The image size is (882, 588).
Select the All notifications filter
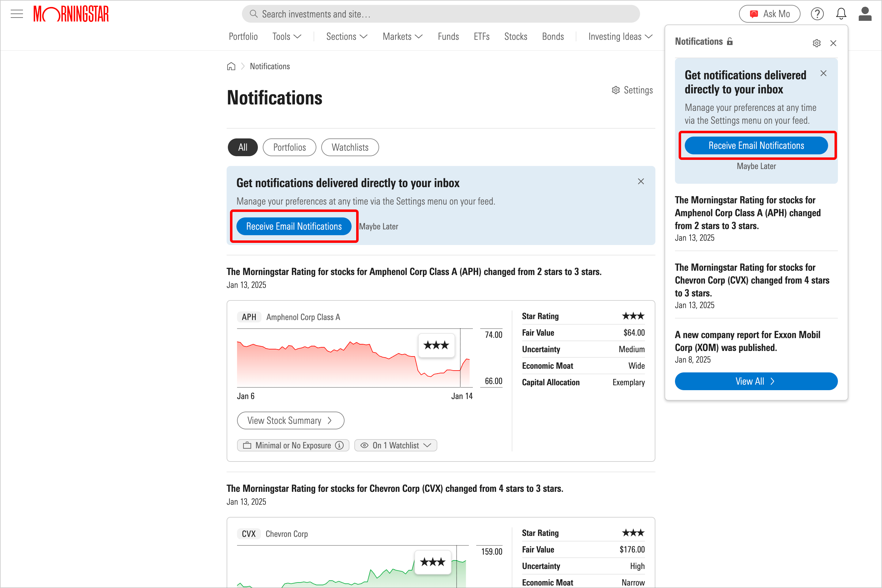[x=243, y=147]
